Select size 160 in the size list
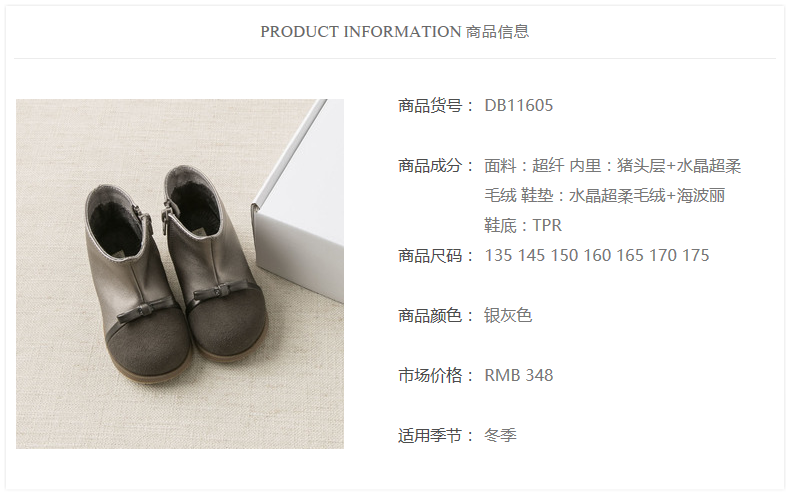This screenshot has width=790, height=501. (597, 256)
